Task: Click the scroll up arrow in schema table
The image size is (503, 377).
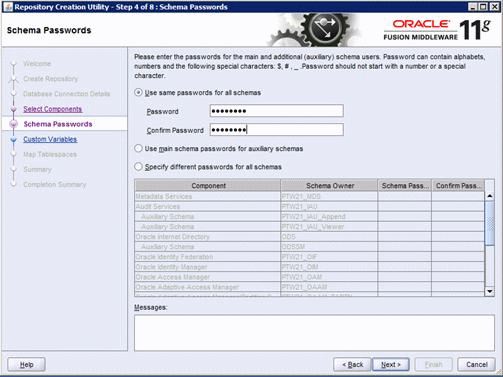Action: pos(489,196)
